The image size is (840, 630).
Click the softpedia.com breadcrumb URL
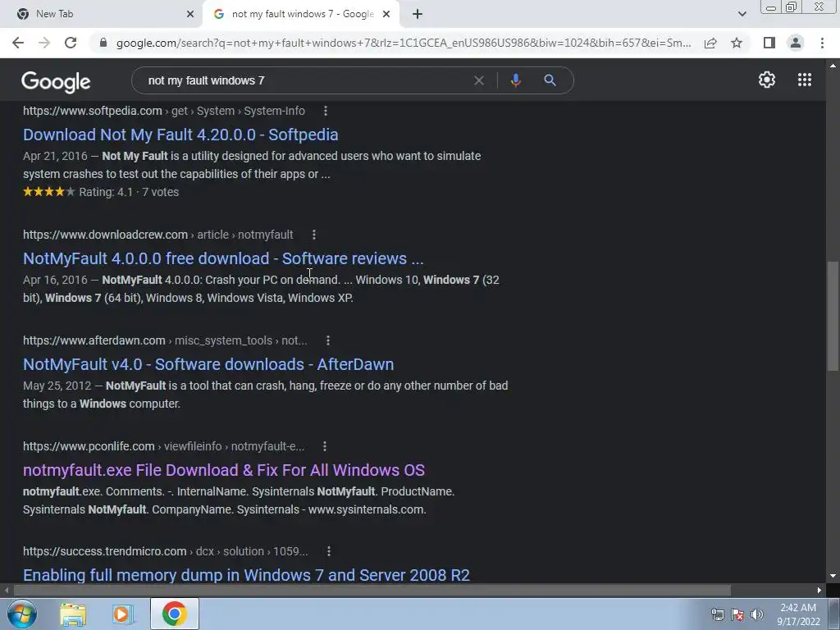point(164,111)
